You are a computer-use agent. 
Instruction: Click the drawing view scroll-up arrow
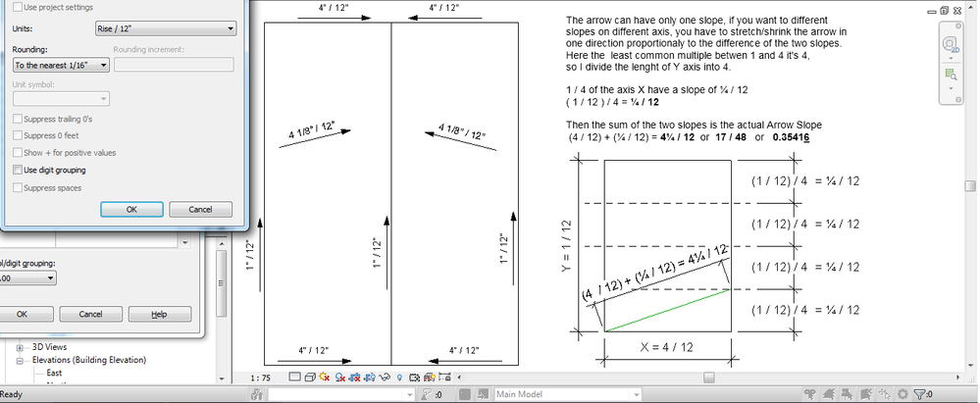pyautogui.click(x=969, y=6)
